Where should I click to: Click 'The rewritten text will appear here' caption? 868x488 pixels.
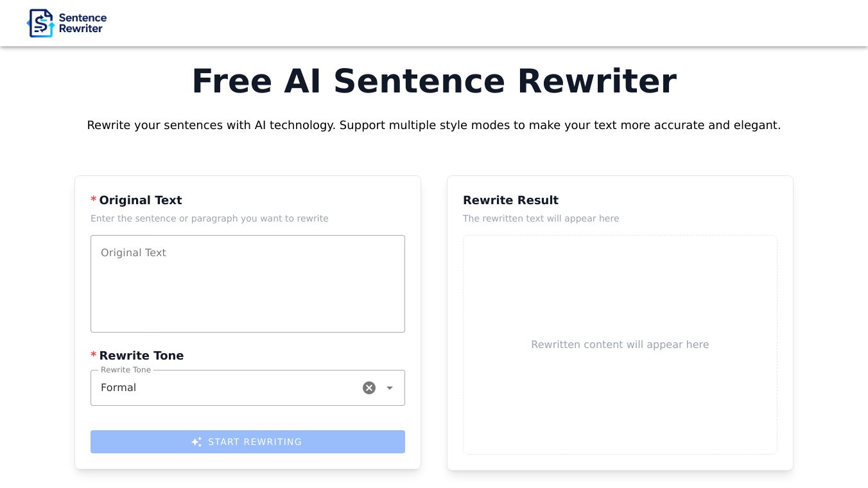(x=541, y=218)
